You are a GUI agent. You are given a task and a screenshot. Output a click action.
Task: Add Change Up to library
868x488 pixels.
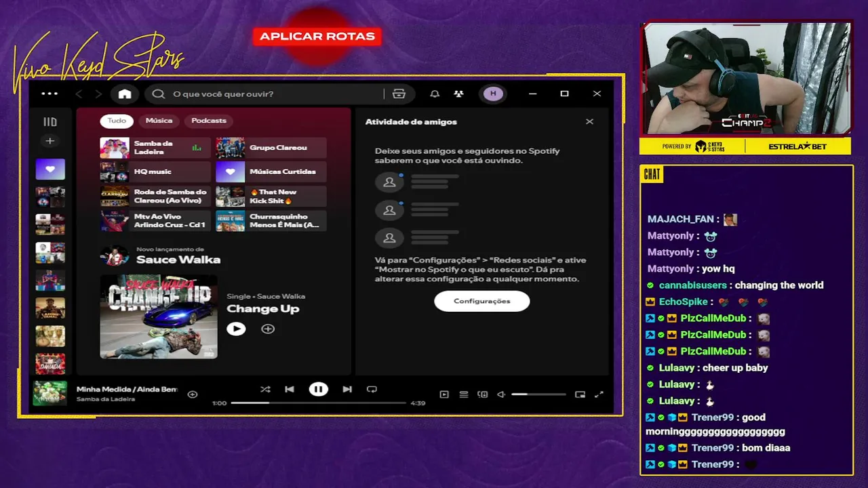(268, 329)
